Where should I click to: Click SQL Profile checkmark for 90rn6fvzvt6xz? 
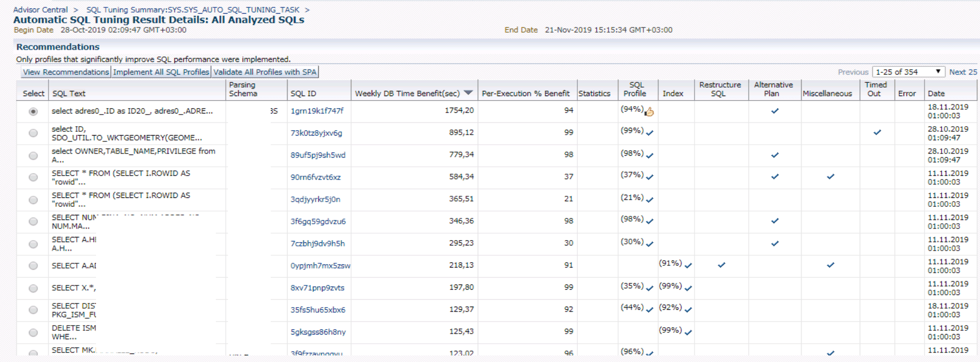pyautogui.click(x=650, y=177)
